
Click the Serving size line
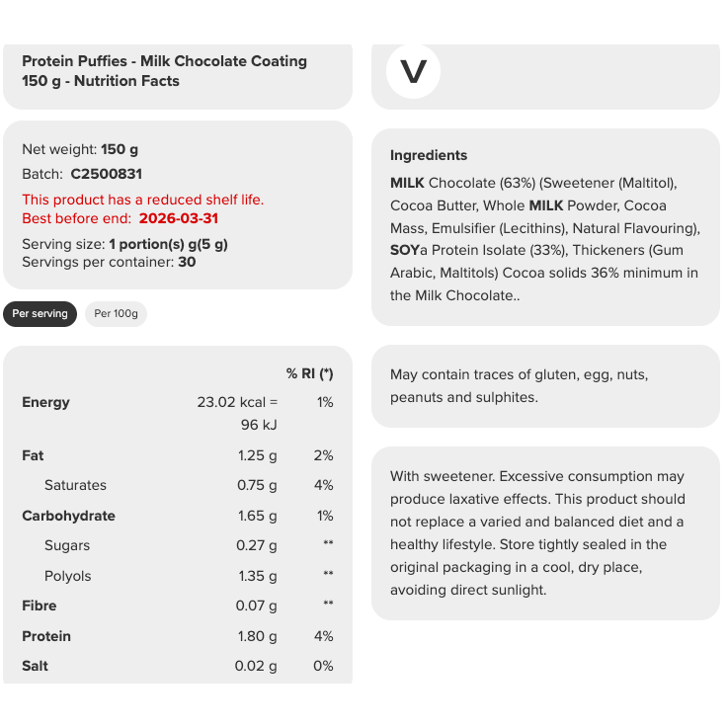124,244
